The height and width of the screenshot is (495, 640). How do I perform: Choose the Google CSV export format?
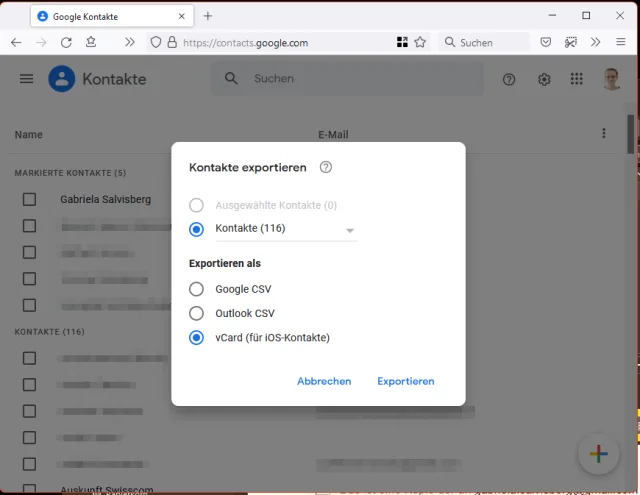point(196,289)
